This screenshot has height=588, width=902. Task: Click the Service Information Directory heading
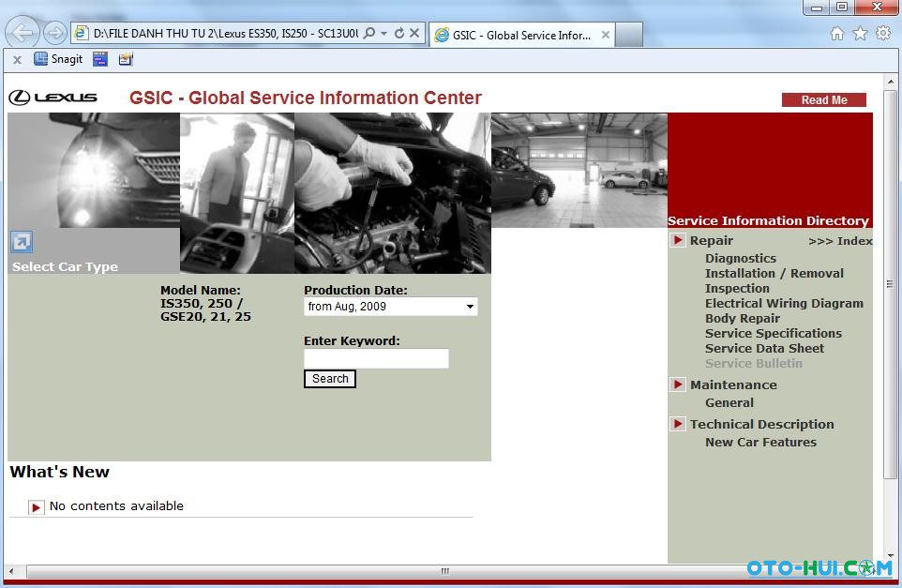(x=768, y=220)
